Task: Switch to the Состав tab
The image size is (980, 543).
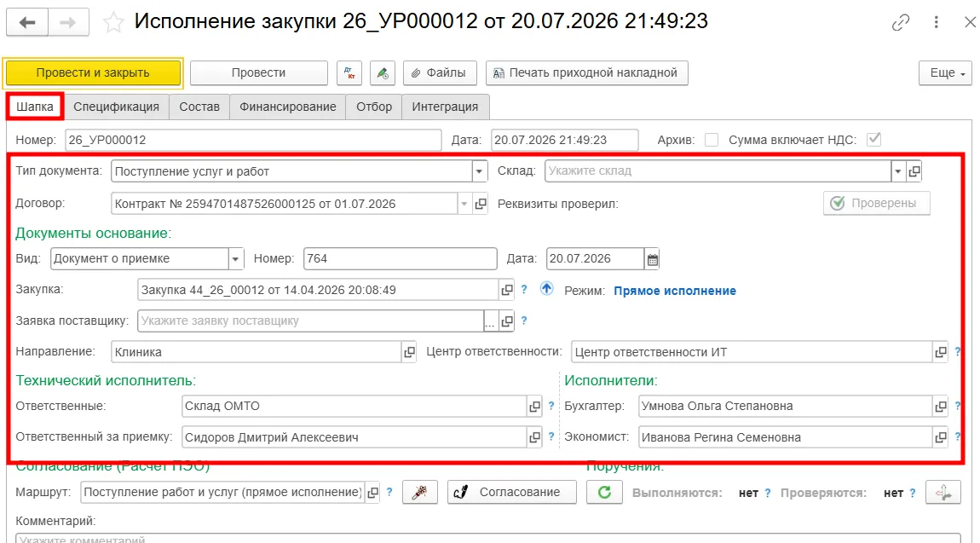Action: click(199, 107)
